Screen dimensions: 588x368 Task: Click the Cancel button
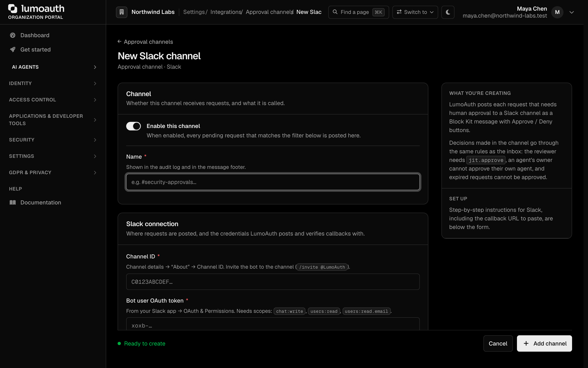(498, 343)
